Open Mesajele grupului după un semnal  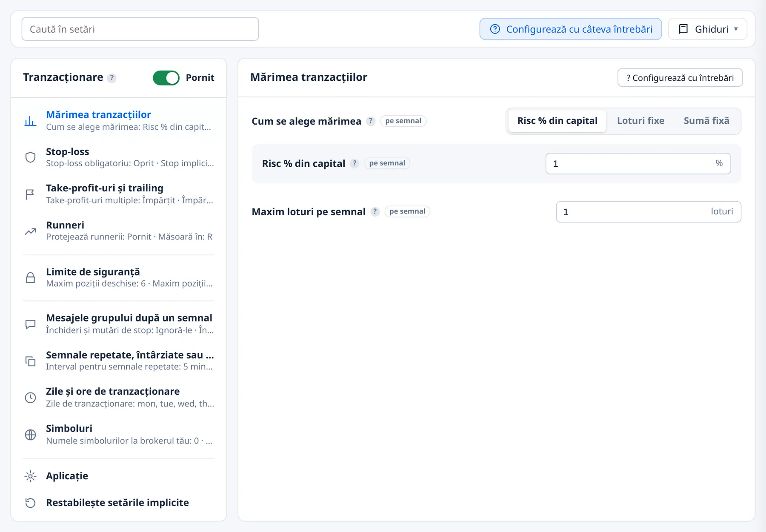(x=119, y=324)
